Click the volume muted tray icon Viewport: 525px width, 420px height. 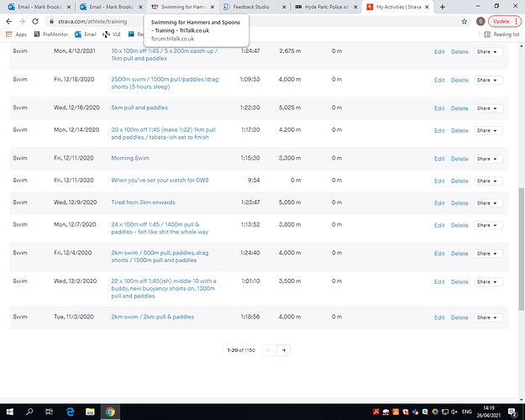click(x=454, y=412)
